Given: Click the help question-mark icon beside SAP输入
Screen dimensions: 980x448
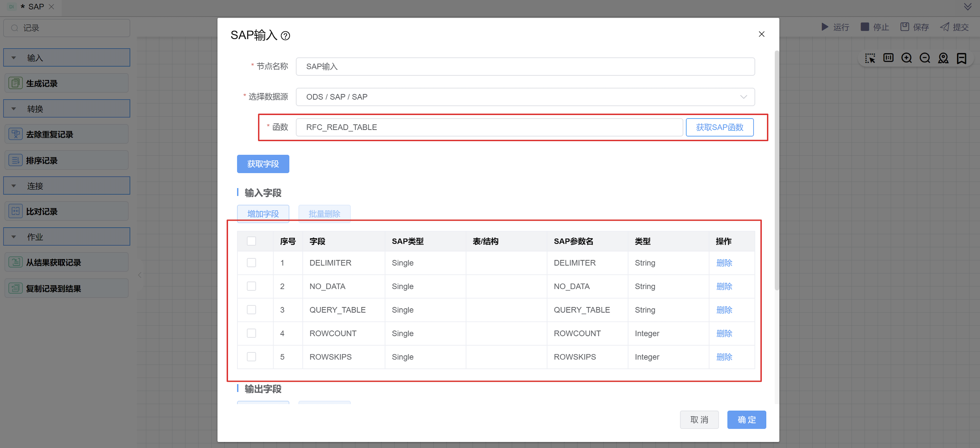Looking at the screenshot, I should pyautogui.click(x=285, y=36).
